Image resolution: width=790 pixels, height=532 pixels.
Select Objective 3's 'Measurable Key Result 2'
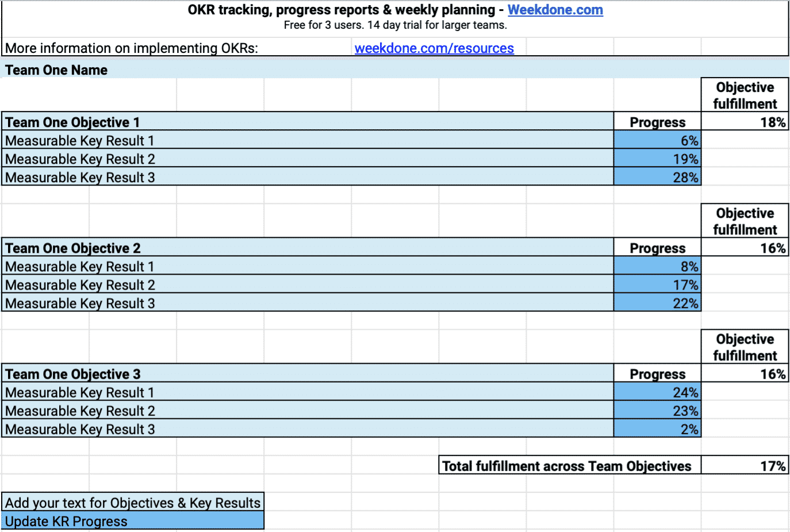coord(308,410)
